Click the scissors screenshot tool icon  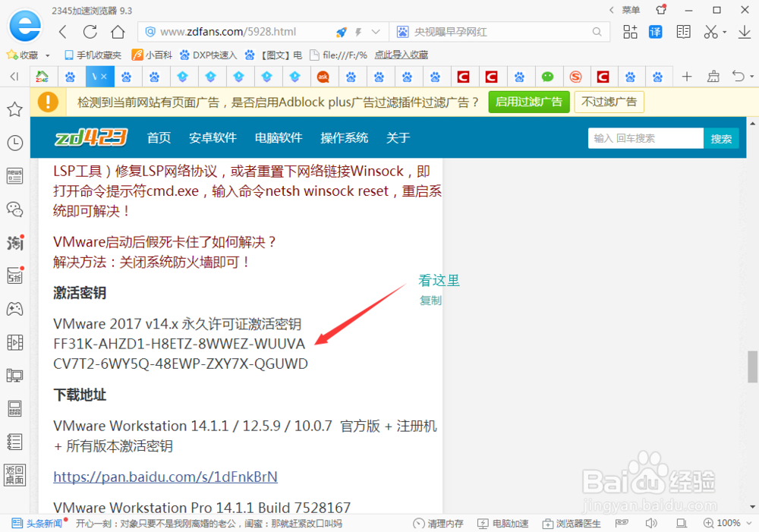tap(710, 32)
